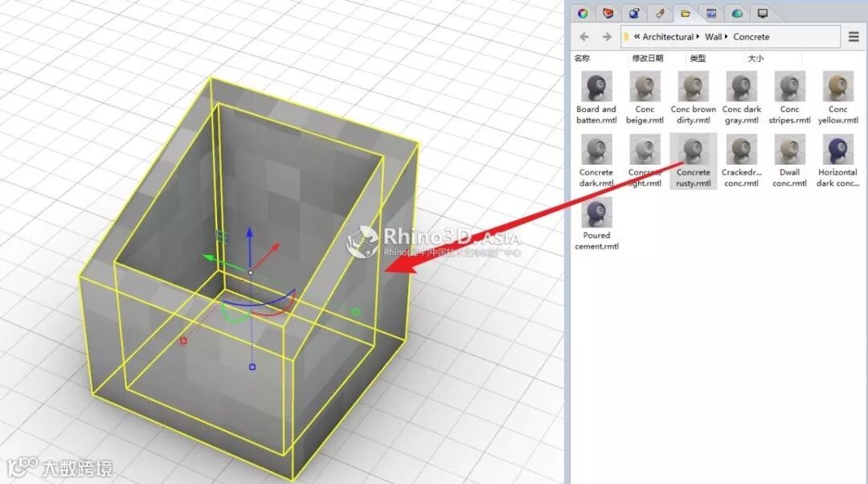Viewport: 868px width, 484px height.
Task: Expand the arrow after Architectural breadcrumb
Action: (x=698, y=36)
